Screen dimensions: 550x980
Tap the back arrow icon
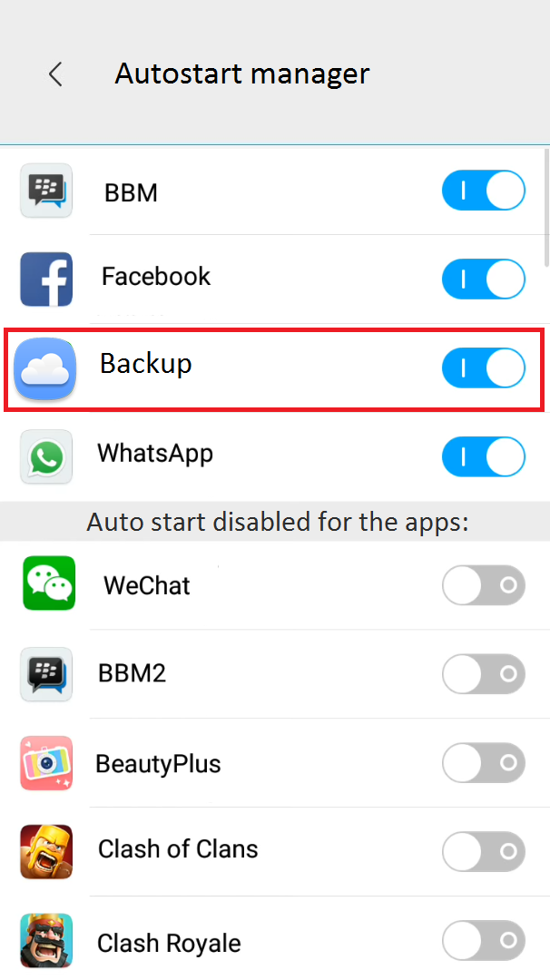pos(55,74)
